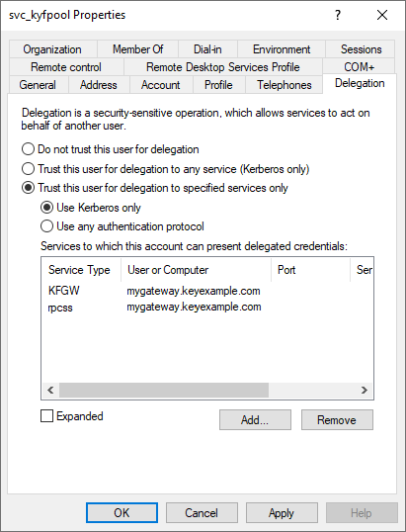Choose 'Use any authentication protocol' option
This screenshot has width=406, height=532.
click(122, 226)
